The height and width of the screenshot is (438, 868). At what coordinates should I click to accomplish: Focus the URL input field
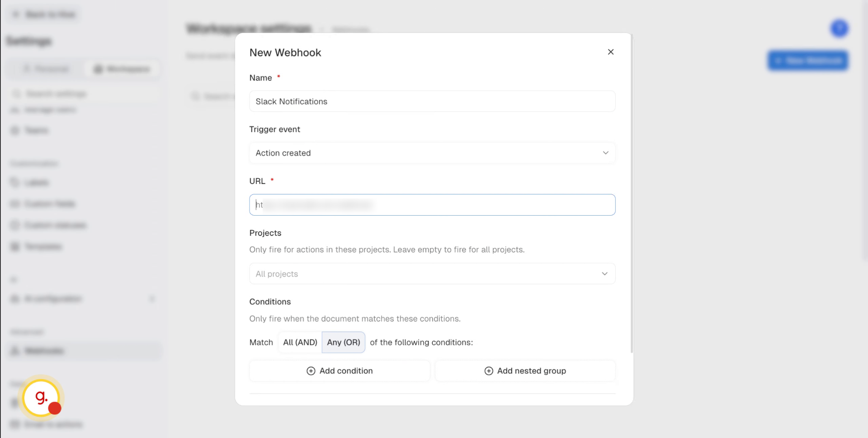coord(432,205)
